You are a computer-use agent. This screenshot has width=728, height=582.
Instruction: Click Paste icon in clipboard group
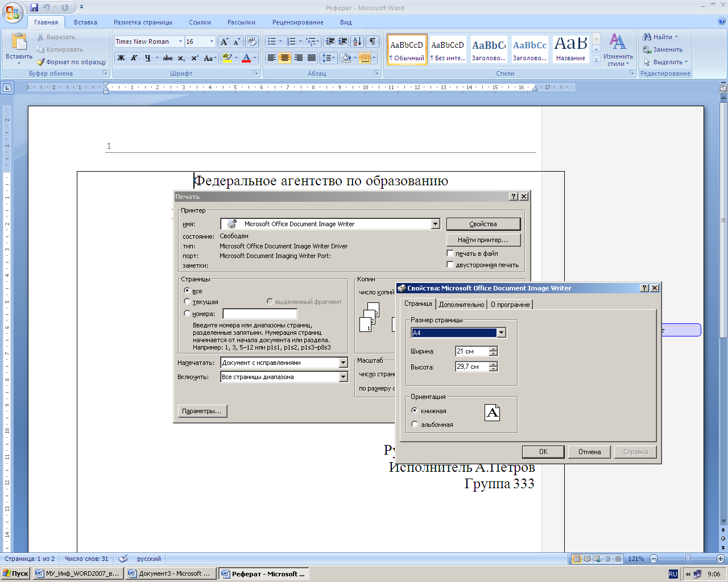[x=19, y=42]
